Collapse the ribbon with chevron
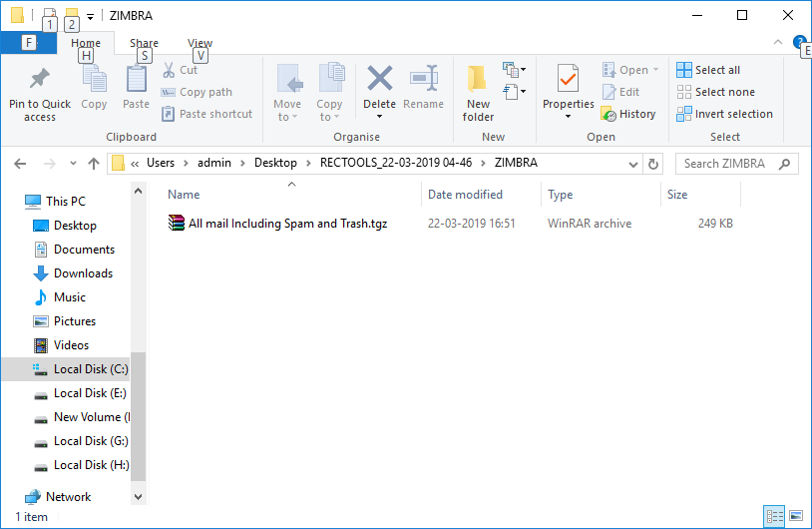 (x=778, y=42)
